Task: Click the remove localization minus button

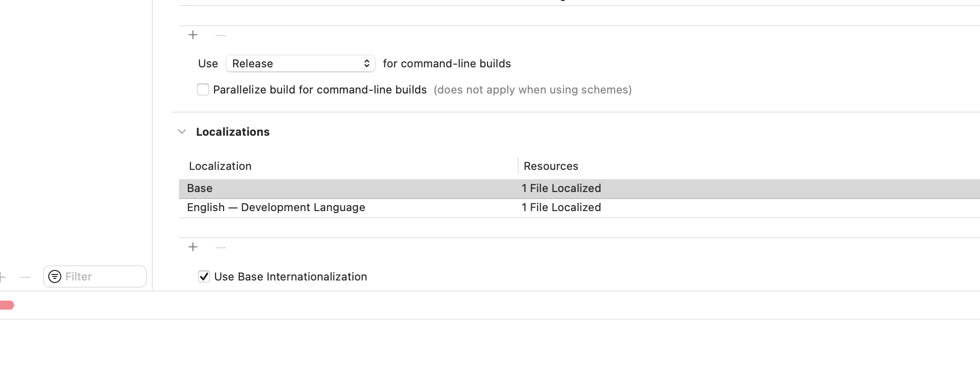Action: pos(221,247)
